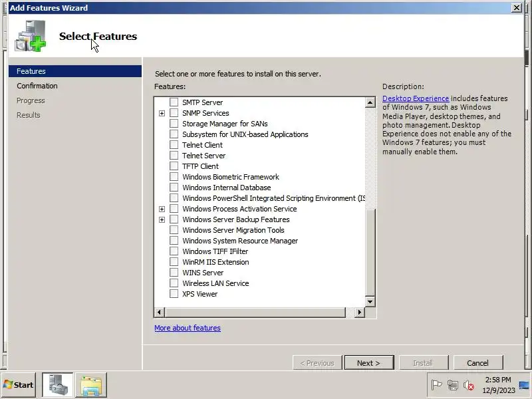The image size is (532, 399).
Task: Click the features list scroll-up arrow
Action: [370, 102]
